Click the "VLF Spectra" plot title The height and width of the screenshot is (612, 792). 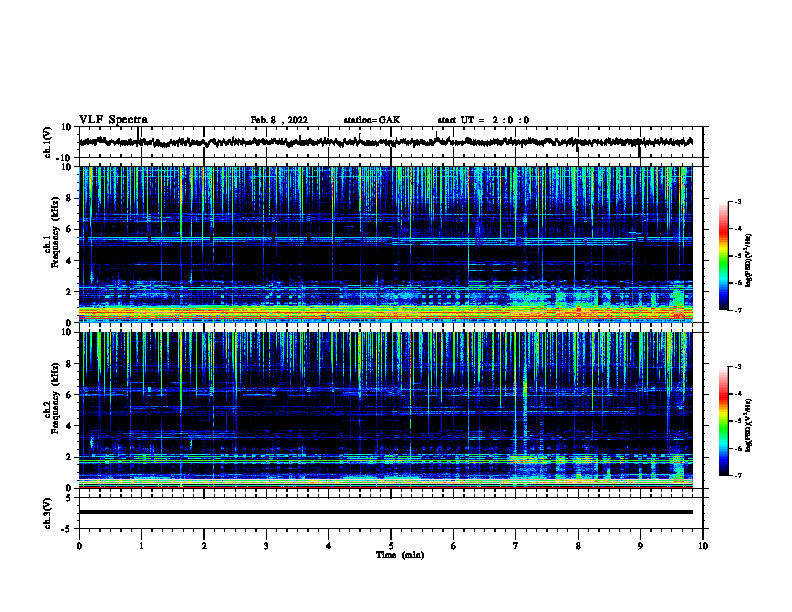tap(113, 120)
